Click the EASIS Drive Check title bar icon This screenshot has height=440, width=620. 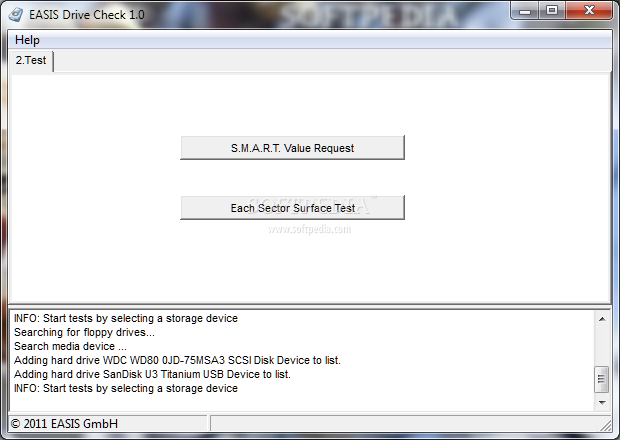click(15, 15)
